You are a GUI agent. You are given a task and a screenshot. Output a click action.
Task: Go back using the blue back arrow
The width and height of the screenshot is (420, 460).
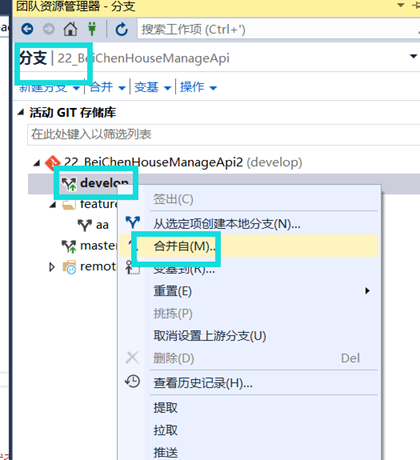click(27, 29)
